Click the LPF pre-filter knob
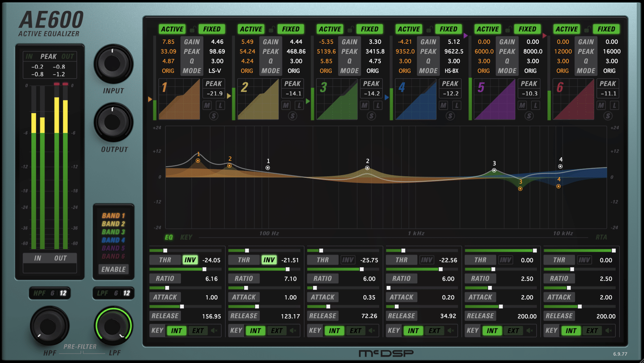This screenshot has width=644, height=363. pos(113,325)
